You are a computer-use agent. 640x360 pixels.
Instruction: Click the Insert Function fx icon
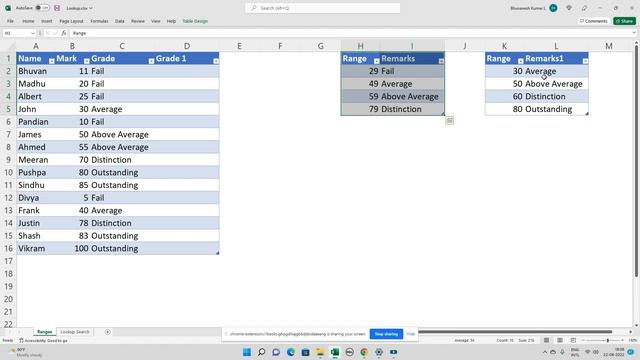click(64, 33)
